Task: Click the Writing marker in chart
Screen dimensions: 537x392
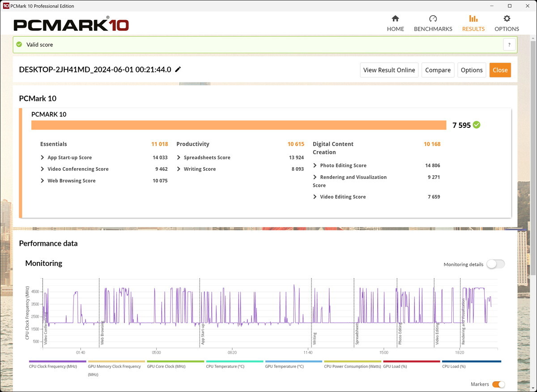Action: 315,338
